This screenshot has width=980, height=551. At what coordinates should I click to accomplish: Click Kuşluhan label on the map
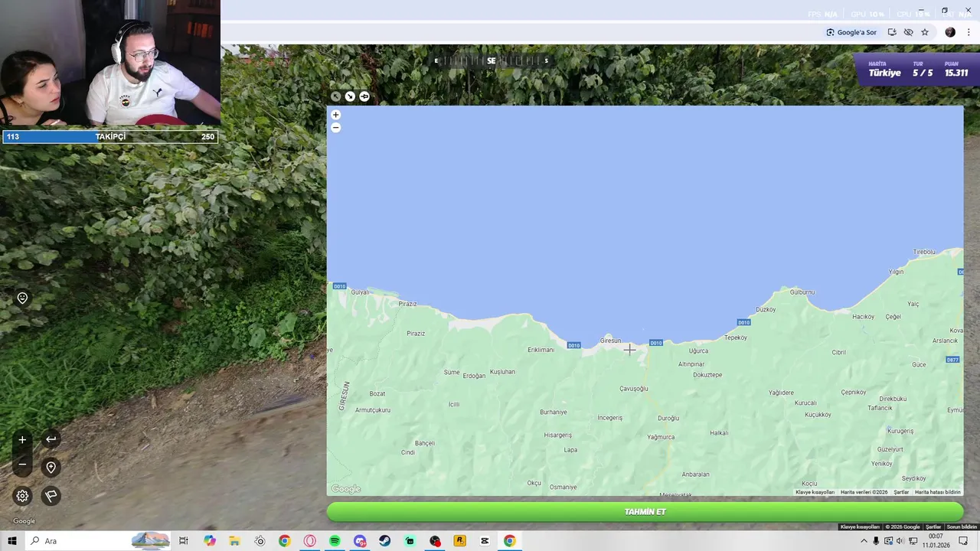tap(502, 372)
